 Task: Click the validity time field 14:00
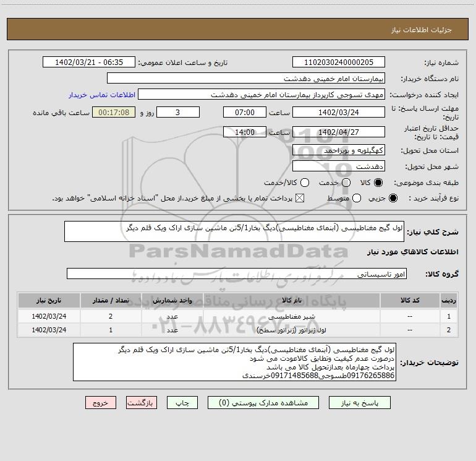tap(245, 132)
